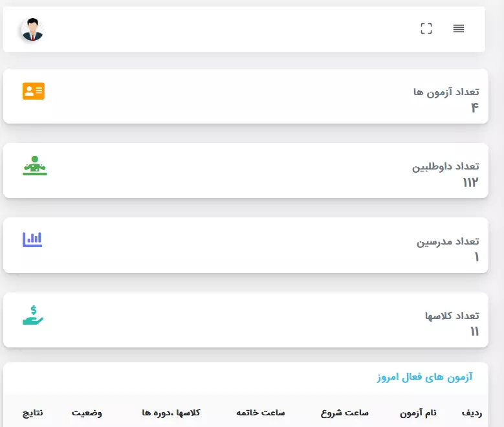Click the teal hand dollar icon
The image size is (504, 427).
coord(33,315)
